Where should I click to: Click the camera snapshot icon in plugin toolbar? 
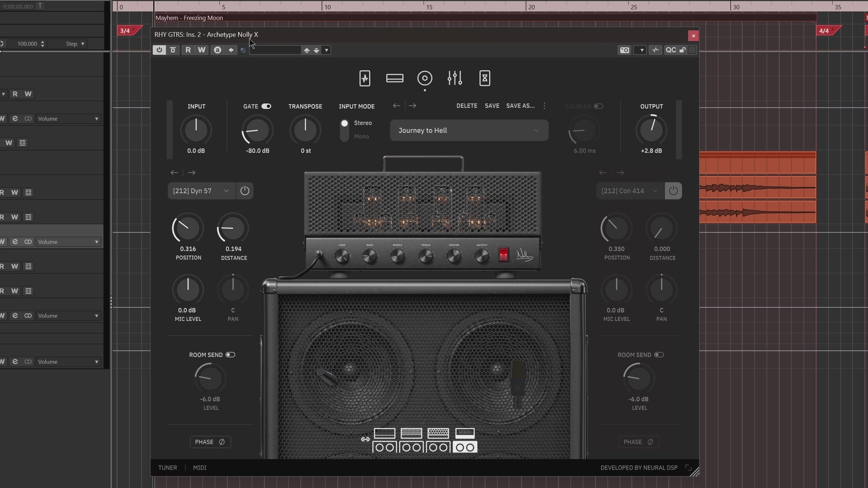pos(624,50)
